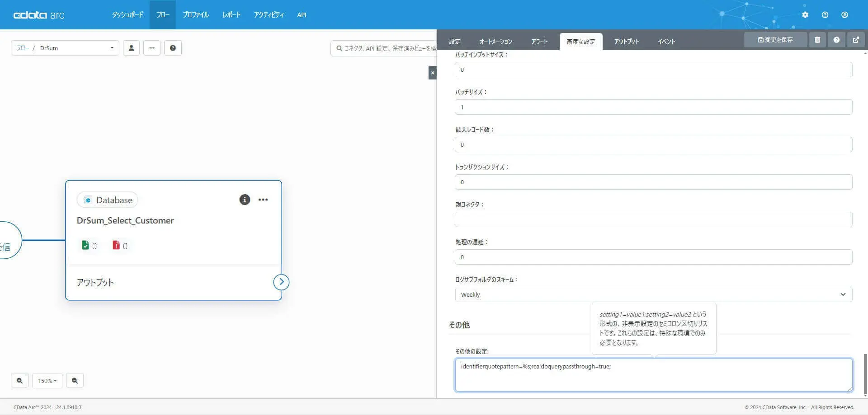Click the トランザクションサイズ input field
Screen dimensions: 868x415
[654, 182]
